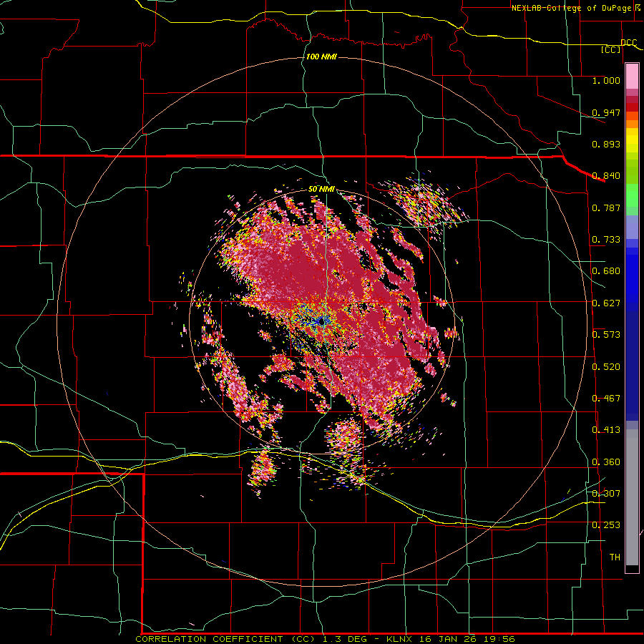
Task: Click the 0.573 scale value
Action: pyautogui.click(x=606, y=334)
